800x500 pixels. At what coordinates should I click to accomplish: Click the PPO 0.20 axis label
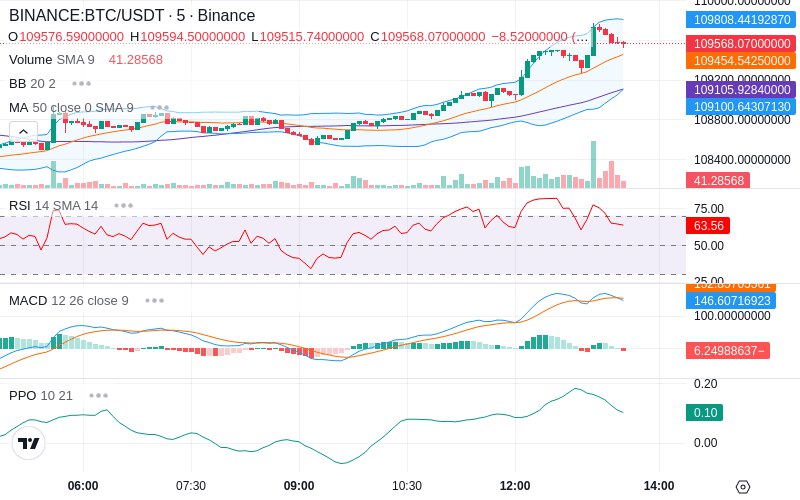pyautogui.click(x=706, y=384)
